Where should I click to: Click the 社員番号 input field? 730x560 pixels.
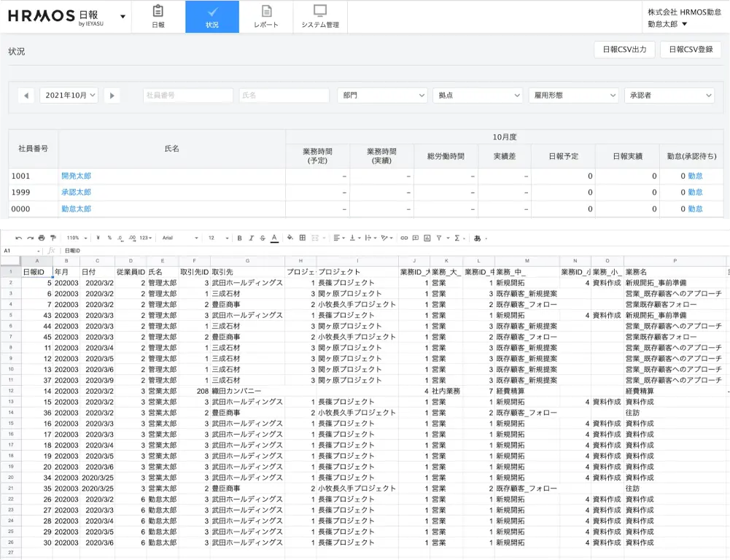[x=188, y=96]
